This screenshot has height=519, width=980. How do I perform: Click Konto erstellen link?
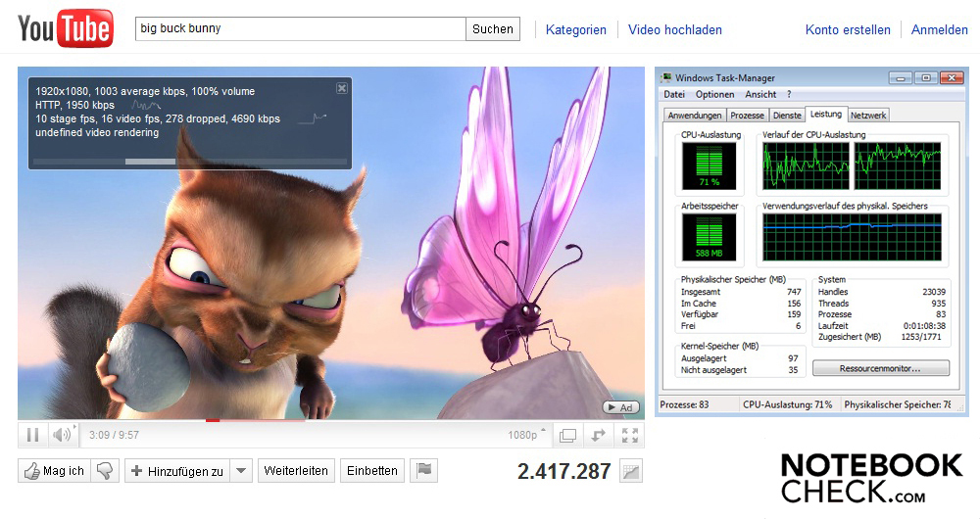(848, 30)
